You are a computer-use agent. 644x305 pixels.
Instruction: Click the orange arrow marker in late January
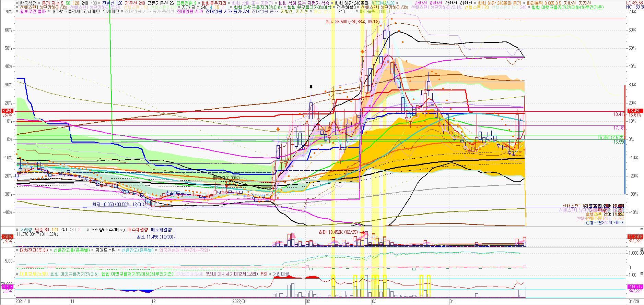[x=278, y=130]
